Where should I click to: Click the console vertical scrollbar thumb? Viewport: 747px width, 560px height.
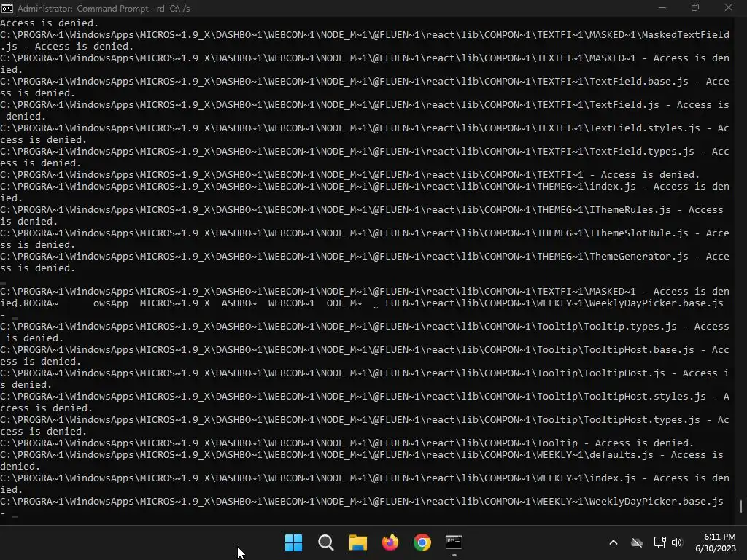click(741, 506)
